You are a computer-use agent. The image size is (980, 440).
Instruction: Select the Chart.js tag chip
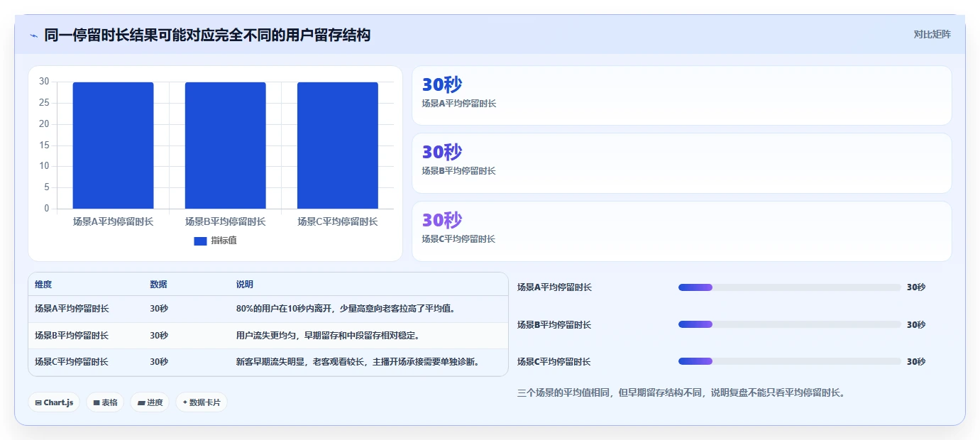(54, 402)
